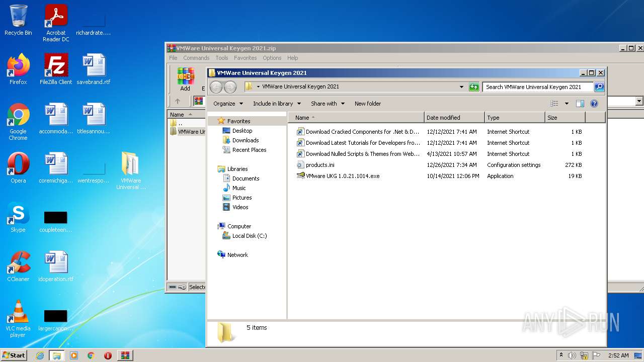Select the titlesannou... document on desktop

pyautogui.click(x=94, y=119)
